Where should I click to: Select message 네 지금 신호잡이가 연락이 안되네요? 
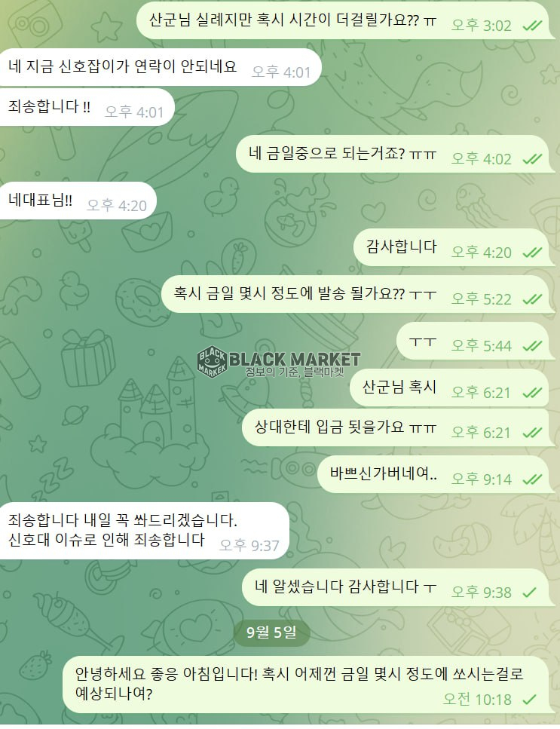pos(161,67)
